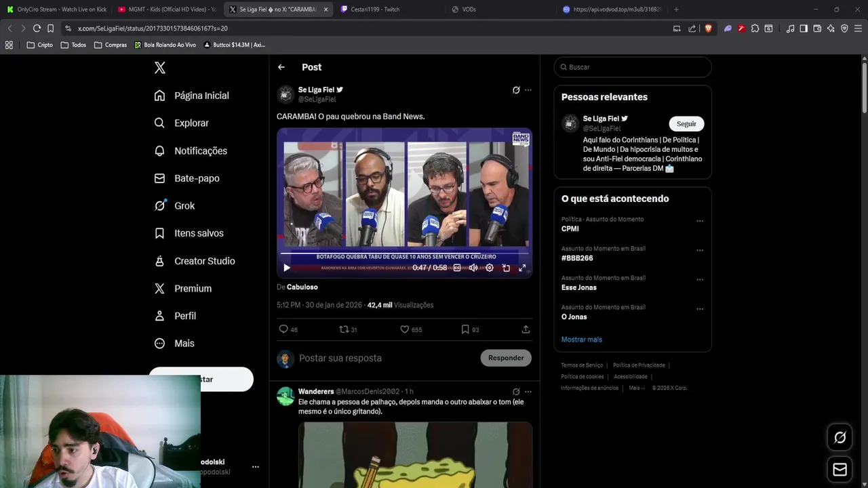The height and width of the screenshot is (488, 868).
Task: Open Grok from the sidebar
Action: click(174, 206)
